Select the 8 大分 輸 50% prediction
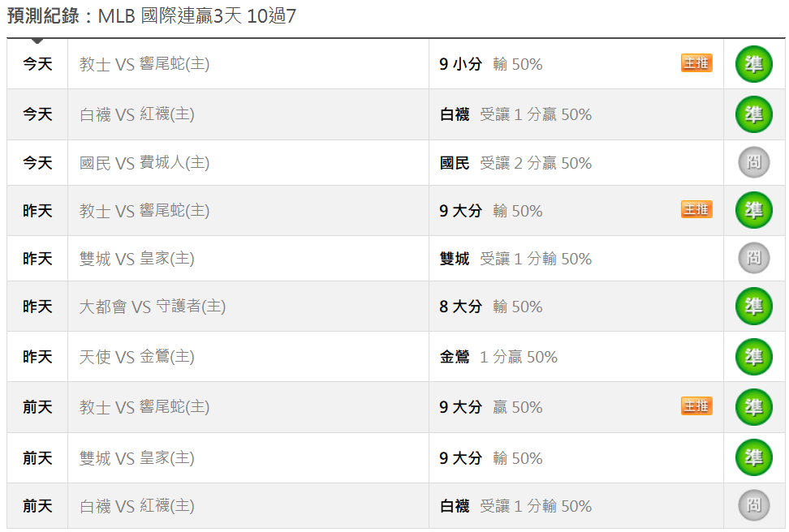789x532 pixels. 490,307
